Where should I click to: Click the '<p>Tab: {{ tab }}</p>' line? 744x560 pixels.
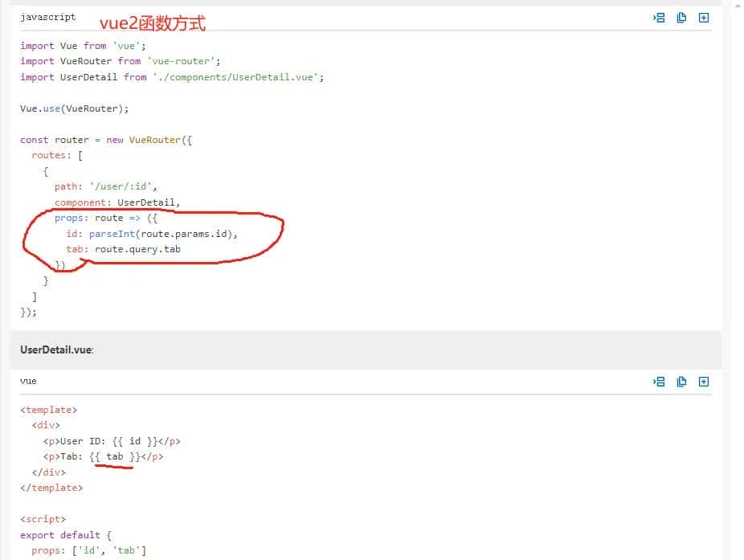coord(103,456)
